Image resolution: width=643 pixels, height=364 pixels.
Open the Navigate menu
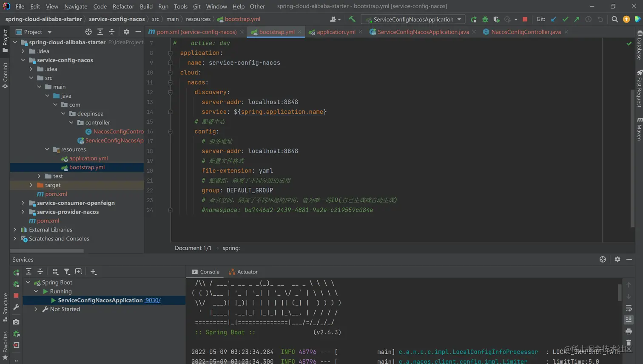76,6
